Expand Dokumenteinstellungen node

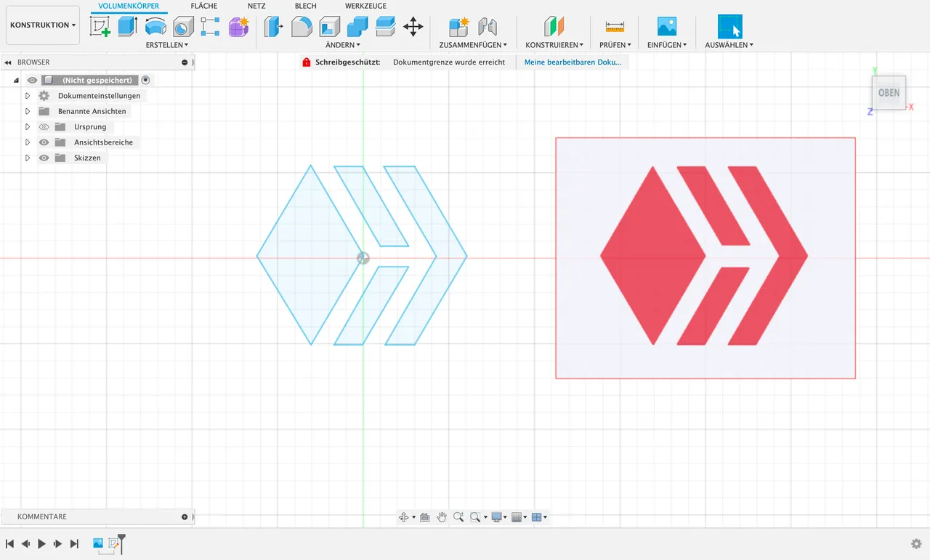[x=28, y=96]
